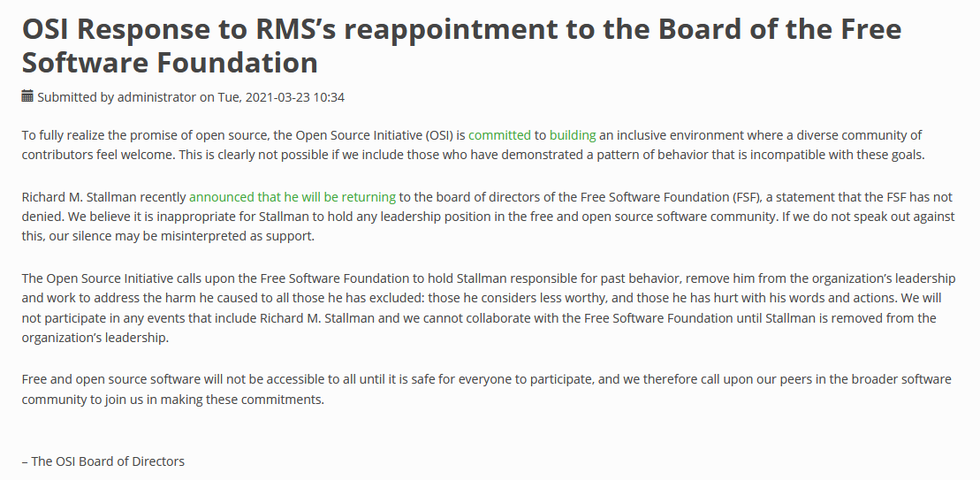The height and width of the screenshot is (480, 980).
Task: Follow the green "building" hyperlink
Action: [573, 135]
